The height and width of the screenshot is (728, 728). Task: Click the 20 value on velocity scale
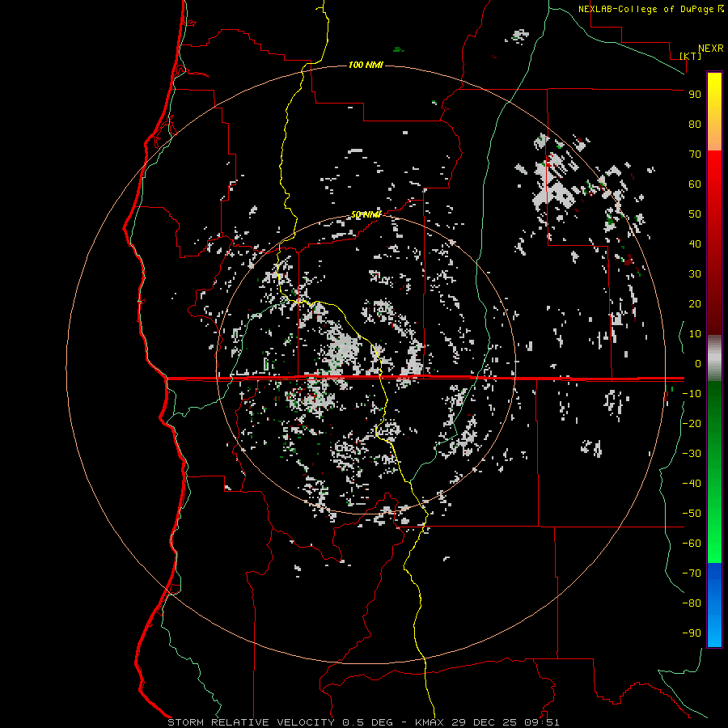695,303
